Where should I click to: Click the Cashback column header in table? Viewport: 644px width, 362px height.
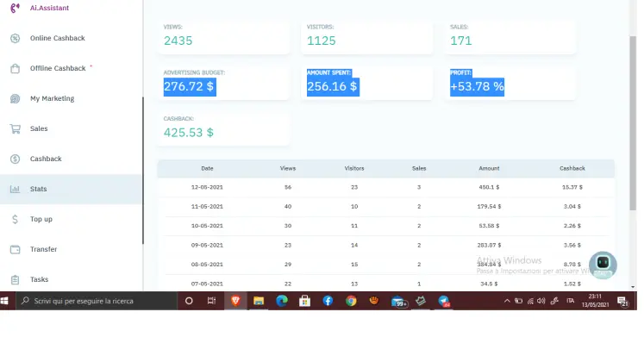coord(572,168)
